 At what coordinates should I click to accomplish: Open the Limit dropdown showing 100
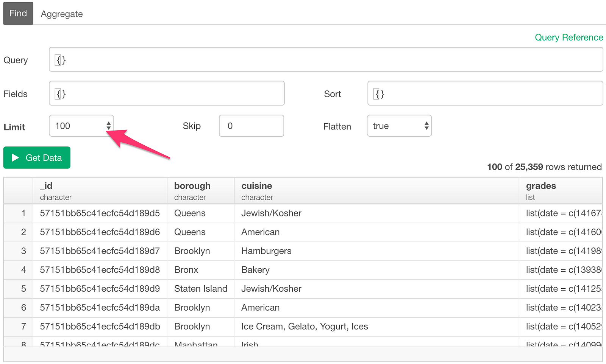click(81, 126)
